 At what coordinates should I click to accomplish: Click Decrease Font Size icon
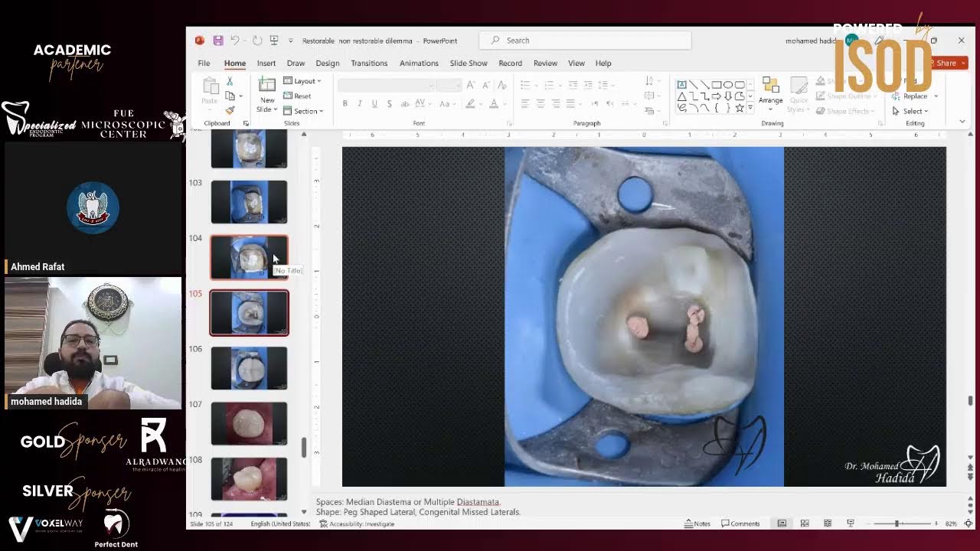point(485,85)
